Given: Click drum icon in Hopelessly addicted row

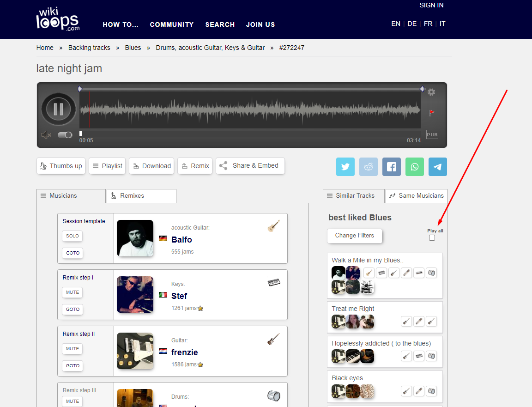Looking at the screenshot, I should point(431,356).
